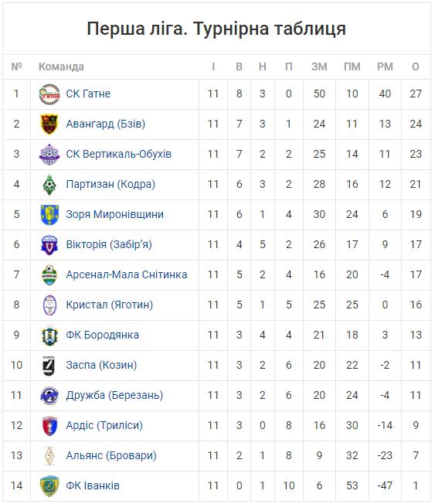Click the Ардіс (Трилиси) shield icon
Screen dimensions: 435x504
(49, 426)
